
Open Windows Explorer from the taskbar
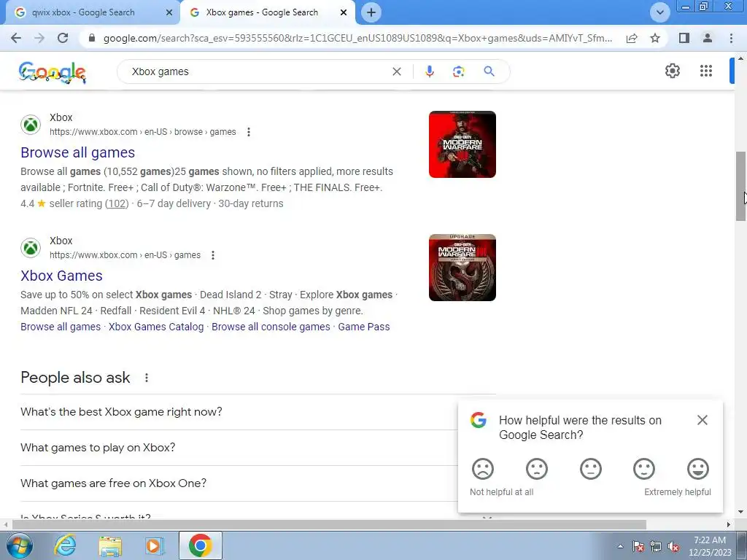tap(110, 545)
